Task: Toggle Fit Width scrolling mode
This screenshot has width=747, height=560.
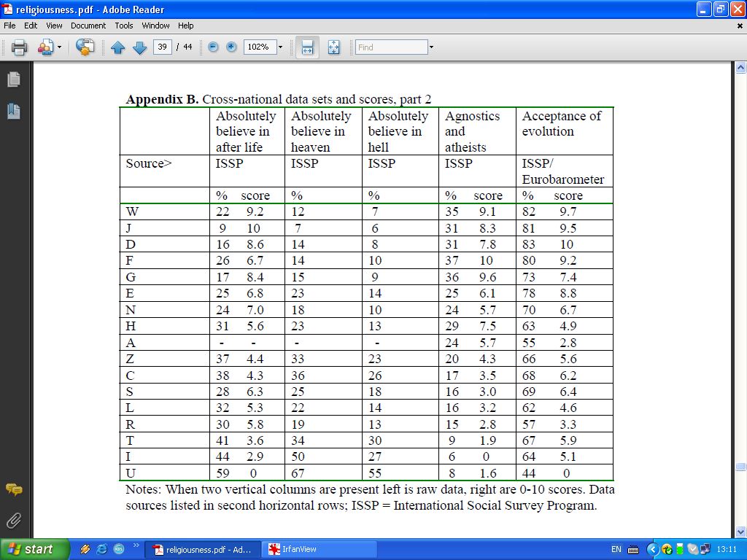Action: click(x=307, y=47)
